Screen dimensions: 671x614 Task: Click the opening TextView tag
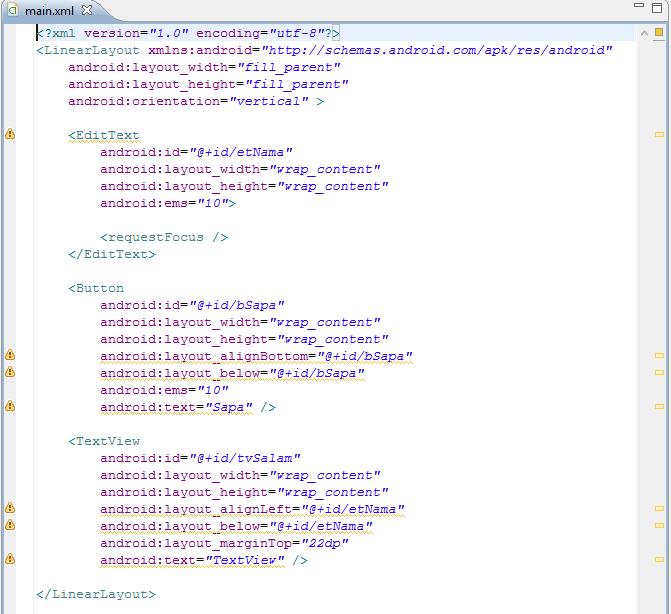(104, 442)
